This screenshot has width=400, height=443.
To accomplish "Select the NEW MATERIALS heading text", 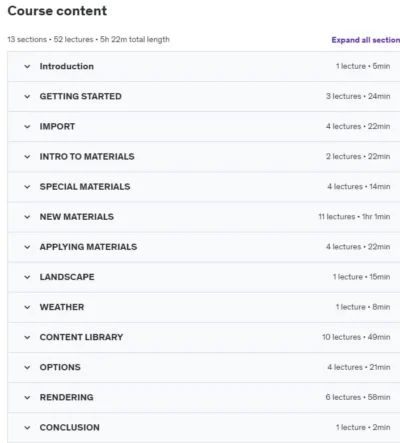I will click(77, 217).
